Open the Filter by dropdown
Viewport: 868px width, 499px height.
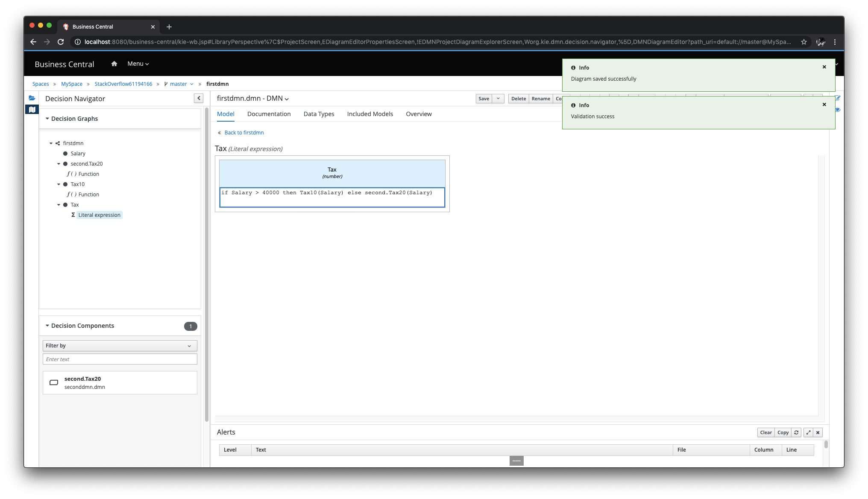coord(120,346)
